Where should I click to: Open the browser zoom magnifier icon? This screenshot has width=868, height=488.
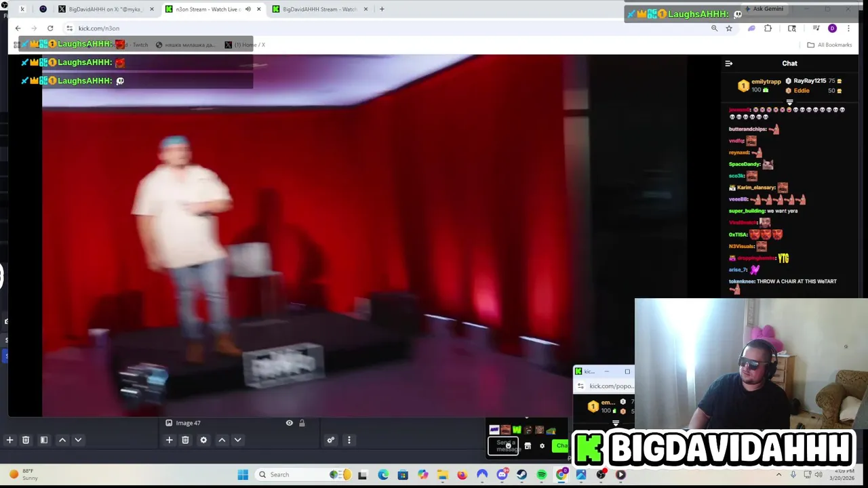[714, 28]
